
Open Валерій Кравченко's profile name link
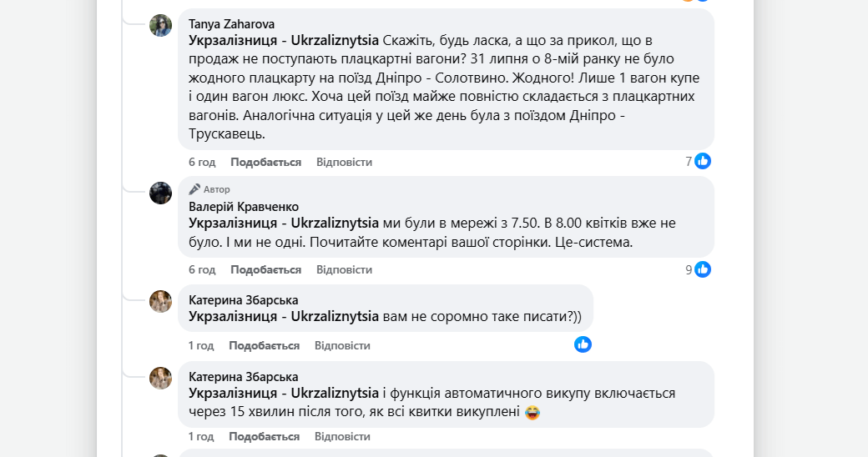243,207
